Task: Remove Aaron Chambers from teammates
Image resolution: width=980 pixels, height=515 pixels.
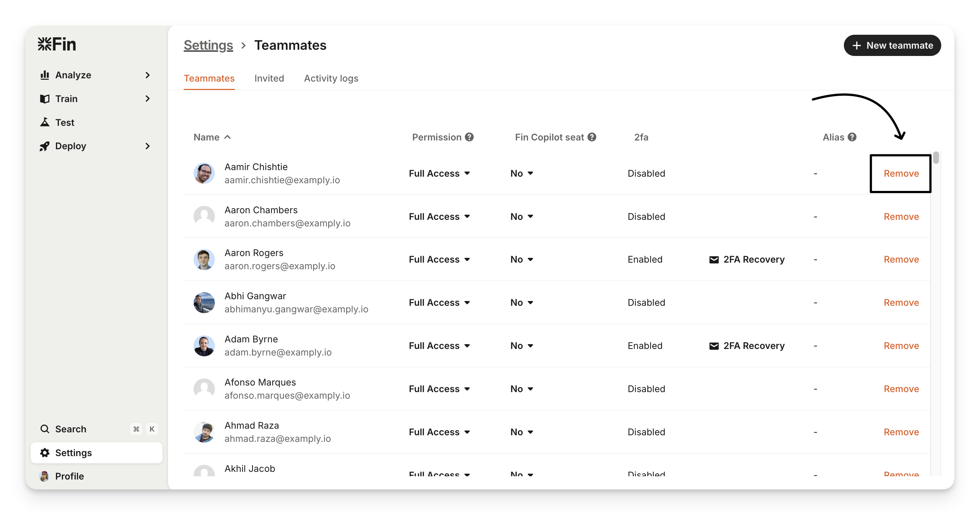Action: point(901,217)
